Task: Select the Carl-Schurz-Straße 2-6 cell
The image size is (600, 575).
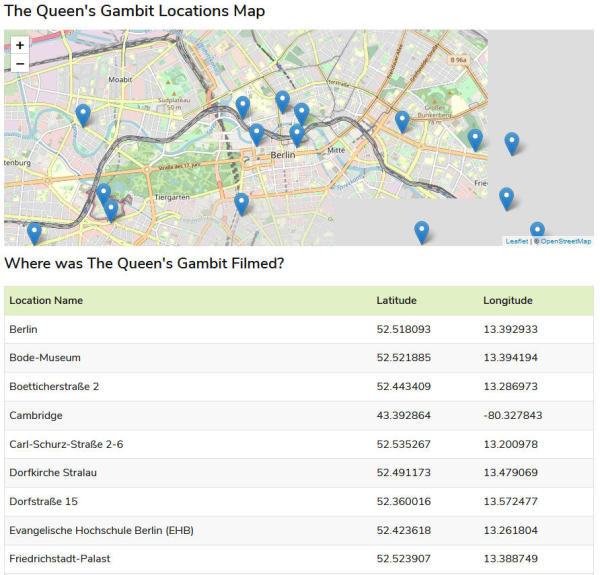Action: (66, 444)
